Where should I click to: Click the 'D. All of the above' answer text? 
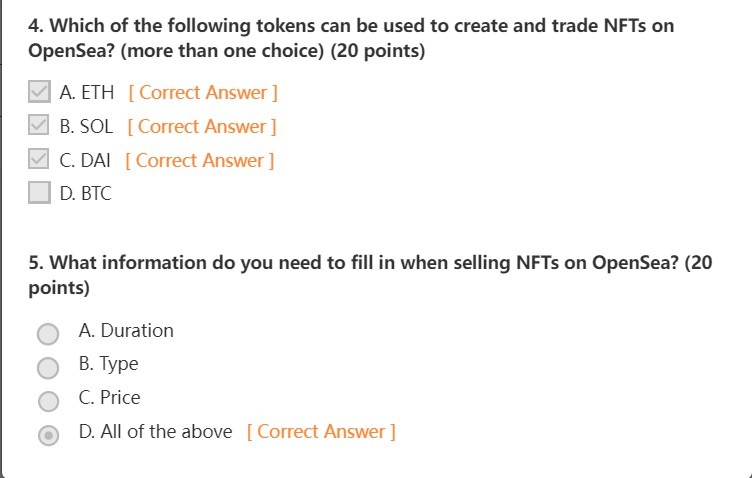[x=155, y=431]
